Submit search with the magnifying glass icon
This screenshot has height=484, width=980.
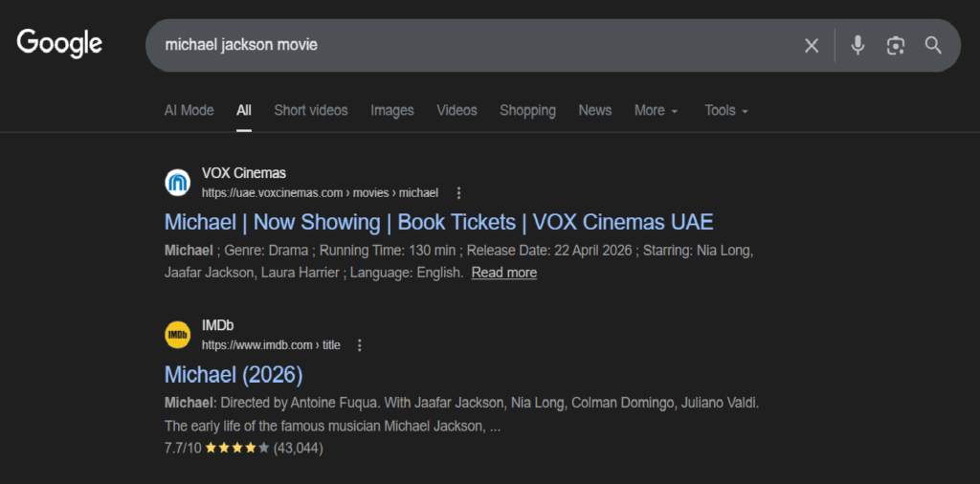point(933,45)
